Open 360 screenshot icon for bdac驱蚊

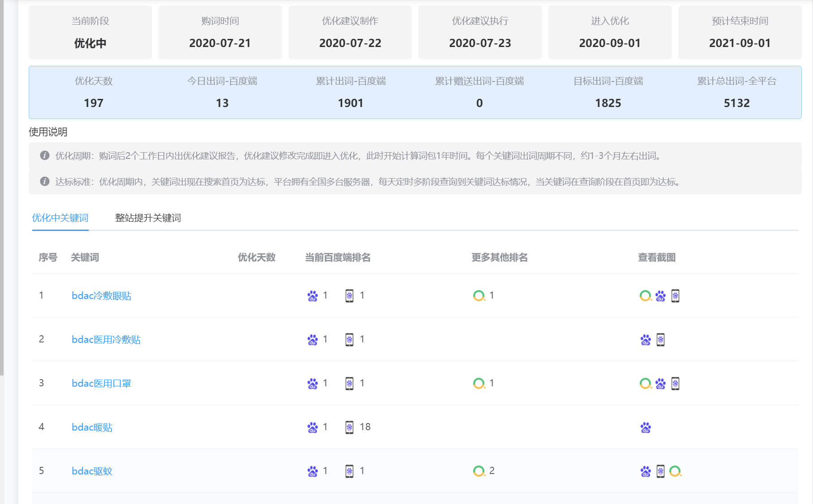point(675,471)
